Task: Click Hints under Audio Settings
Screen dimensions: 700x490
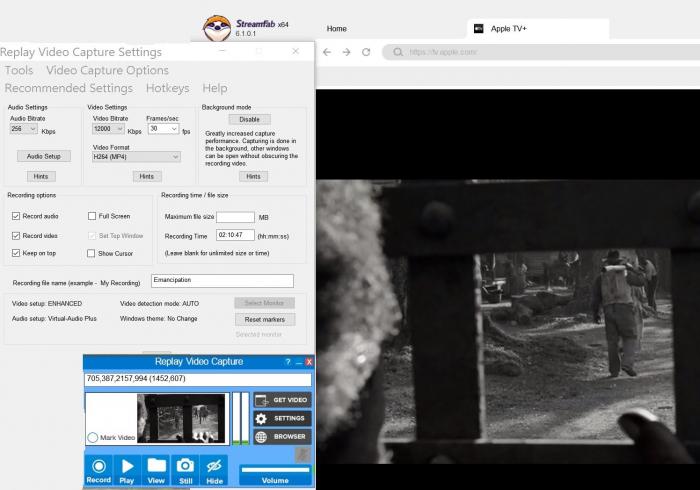Action: point(41,176)
